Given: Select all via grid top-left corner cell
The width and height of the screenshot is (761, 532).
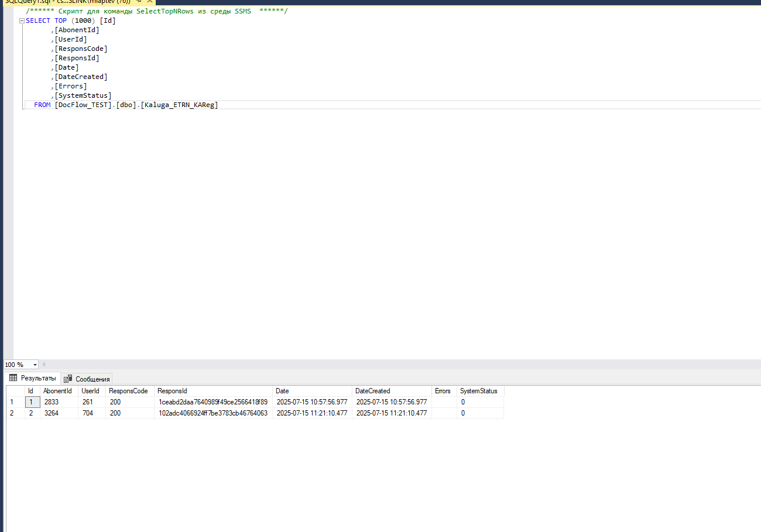Looking at the screenshot, I should coord(15,391).
